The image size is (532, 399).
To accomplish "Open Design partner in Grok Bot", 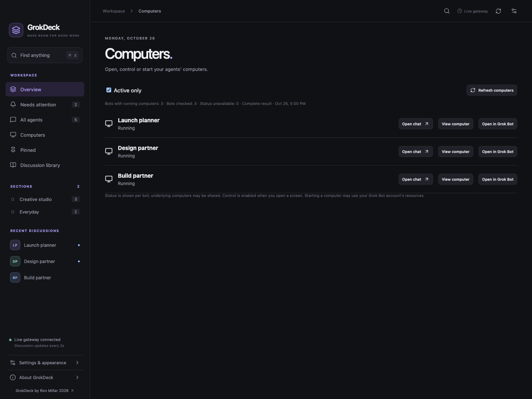I will (498, 151).
